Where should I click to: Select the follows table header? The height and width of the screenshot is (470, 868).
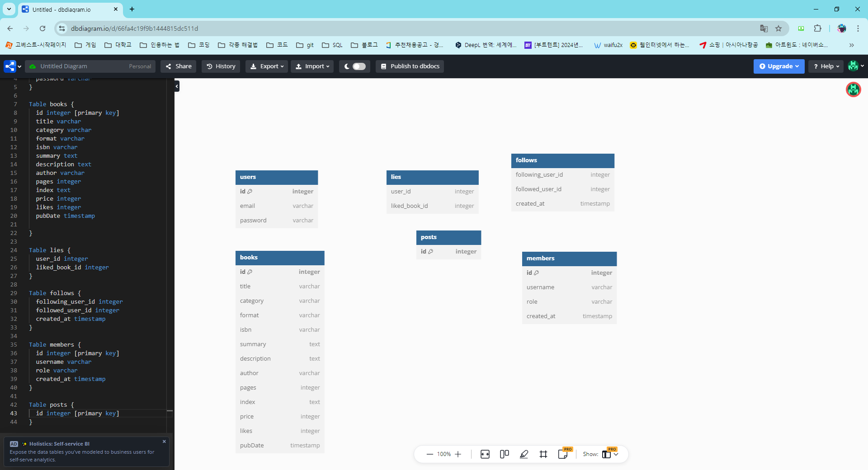tap(563, 160)
